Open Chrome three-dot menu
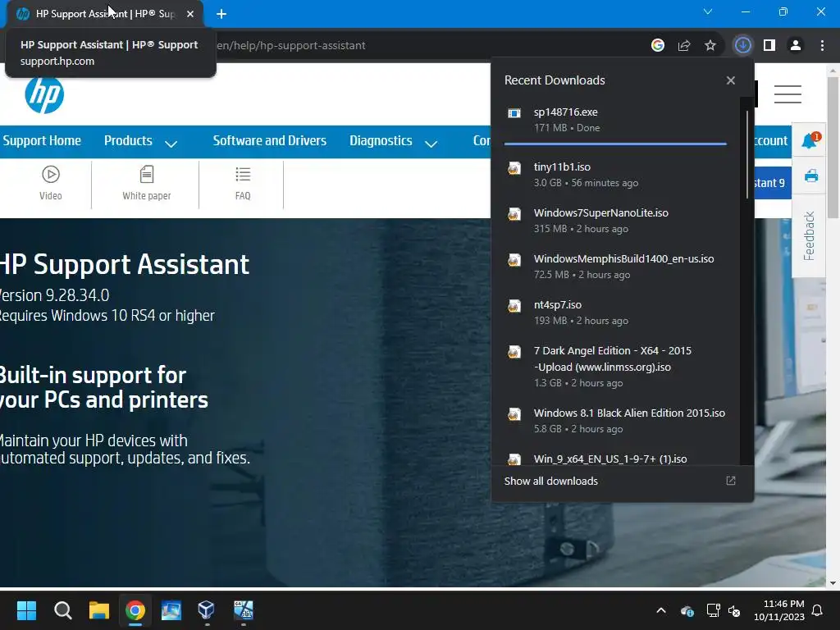Image resolution: width=840 pixels, height=630 pixels. pos(822,45)
